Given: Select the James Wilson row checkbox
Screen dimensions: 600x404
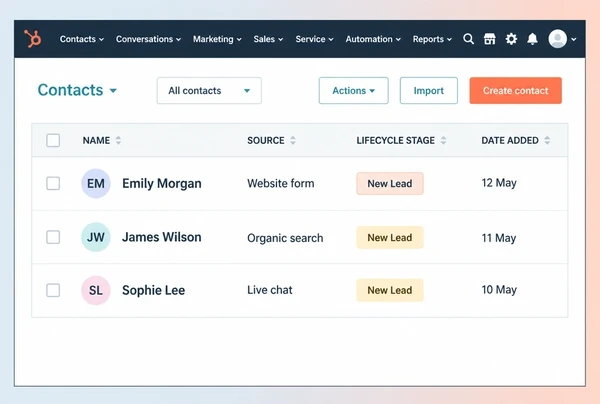Looking at the screenshot, I should pos(53,237).
